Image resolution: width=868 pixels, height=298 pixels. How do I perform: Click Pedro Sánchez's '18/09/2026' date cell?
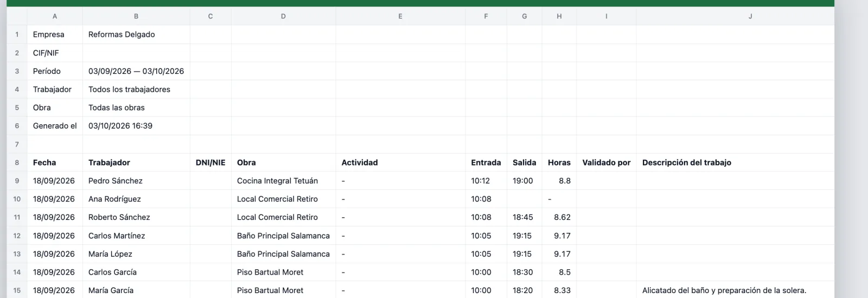pos(55,181)
